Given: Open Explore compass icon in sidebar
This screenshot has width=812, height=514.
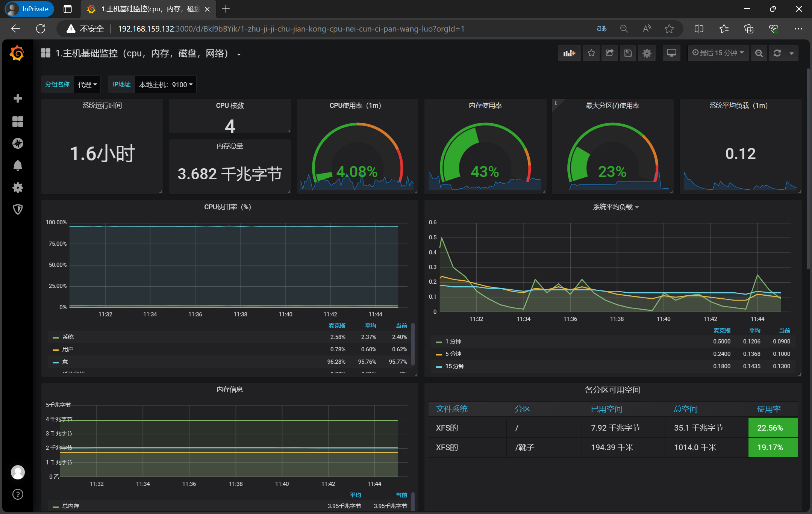Looking at the screenshot, I should pos(18,144).
